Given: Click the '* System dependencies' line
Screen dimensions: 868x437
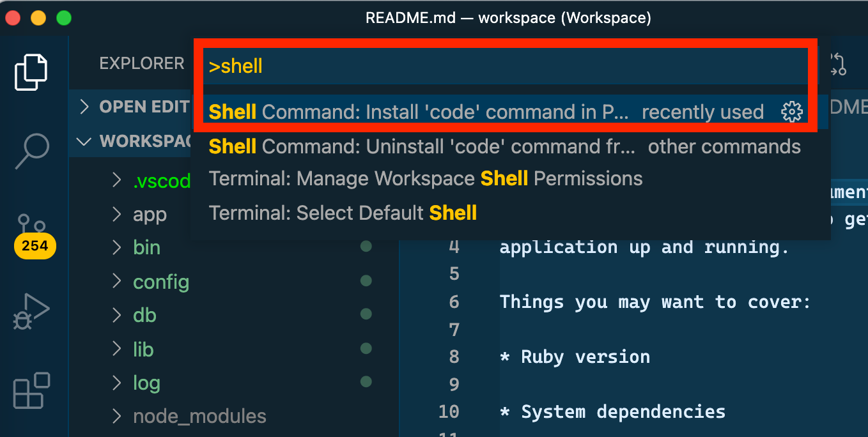Looking at the screenshot, I should 612,411.
